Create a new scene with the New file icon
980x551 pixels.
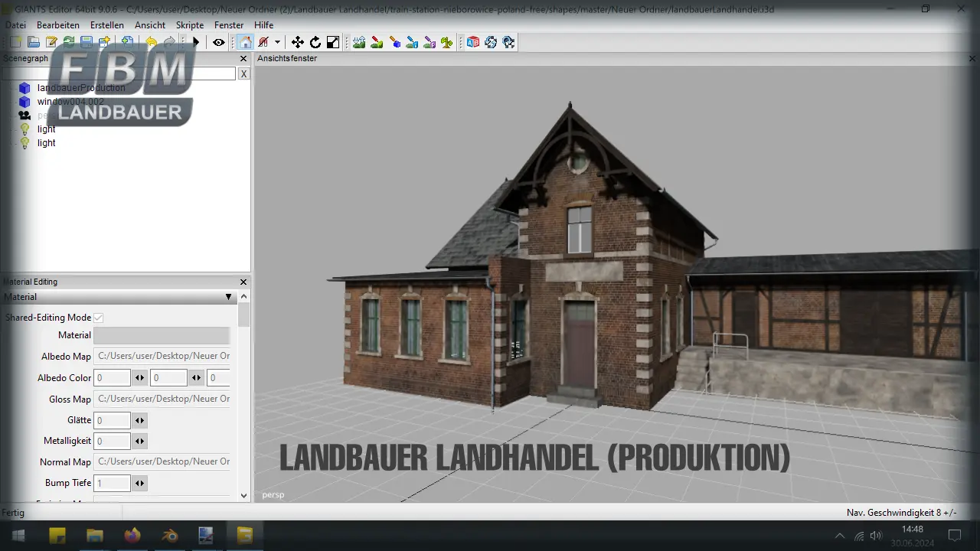tap(16, 42)
